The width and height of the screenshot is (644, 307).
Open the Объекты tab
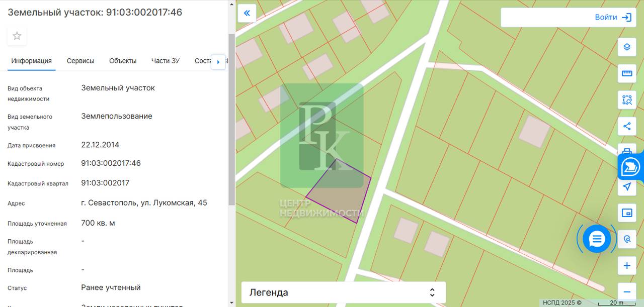pos(123,61)
